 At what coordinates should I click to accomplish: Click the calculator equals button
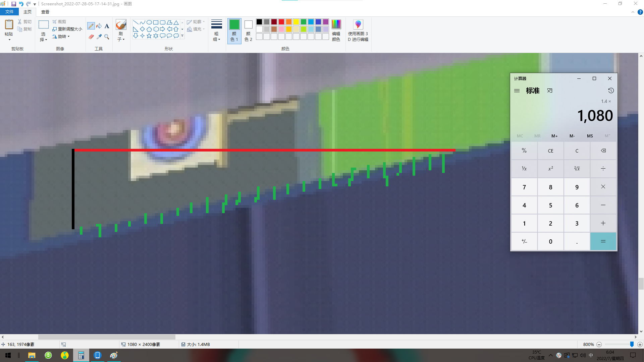(603, 241)
